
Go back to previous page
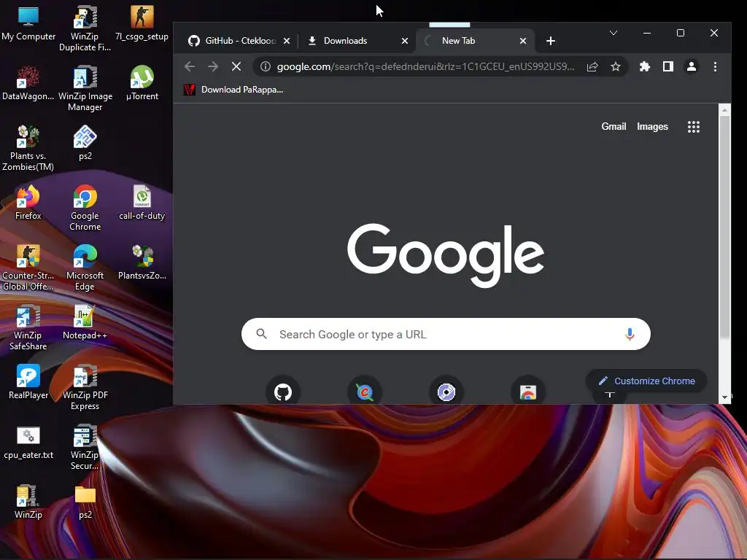tap(190, 66)
